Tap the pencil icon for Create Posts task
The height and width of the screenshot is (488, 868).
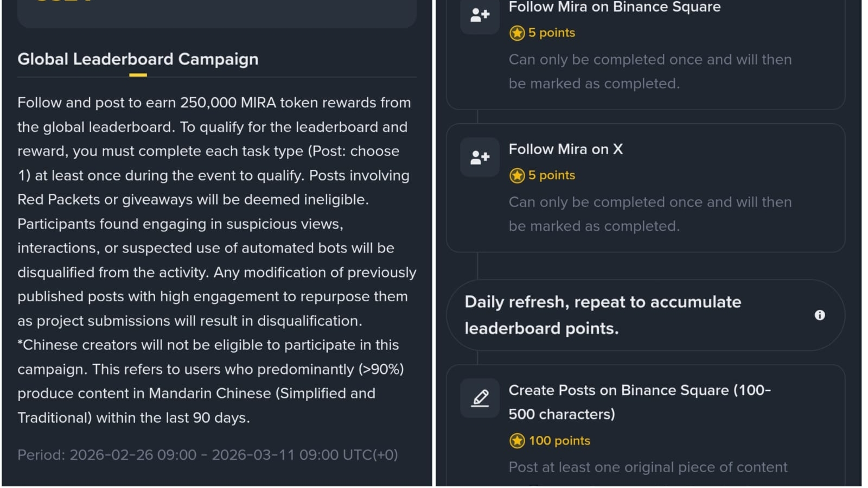(480, 398)
